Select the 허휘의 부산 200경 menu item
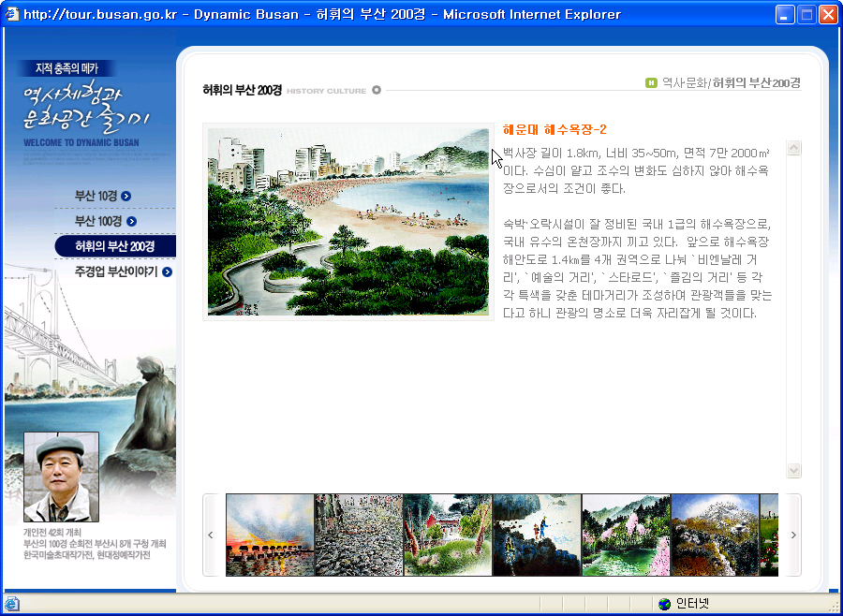This screenshot has height=616, width=843. 115,246
